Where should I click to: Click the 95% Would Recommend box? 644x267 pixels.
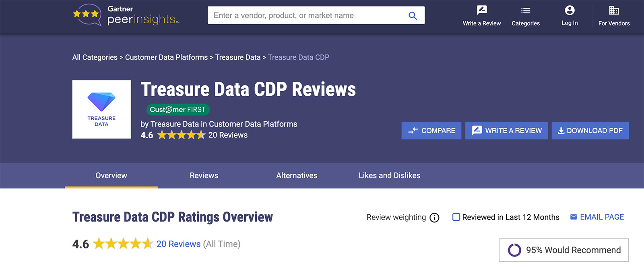(x=564, y=250)
